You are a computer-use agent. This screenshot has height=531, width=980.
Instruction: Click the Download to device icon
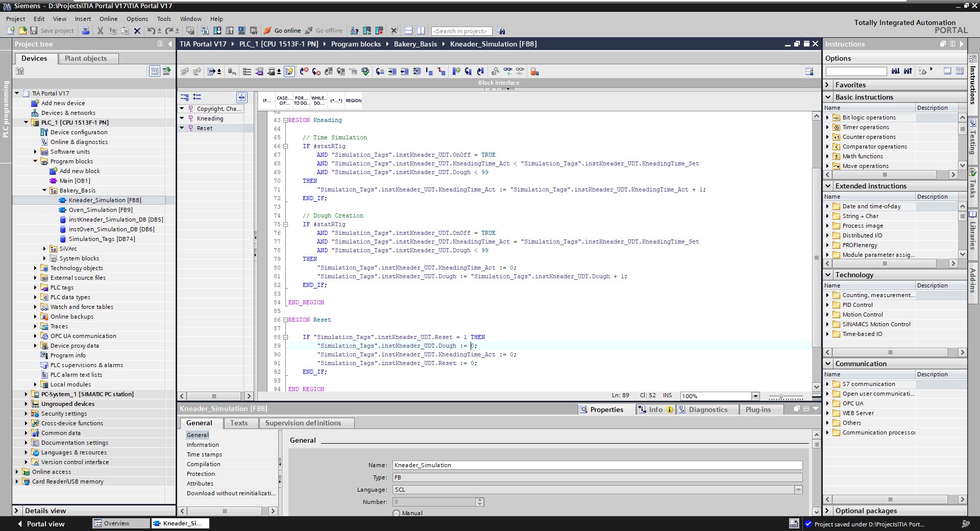point(217,31)
